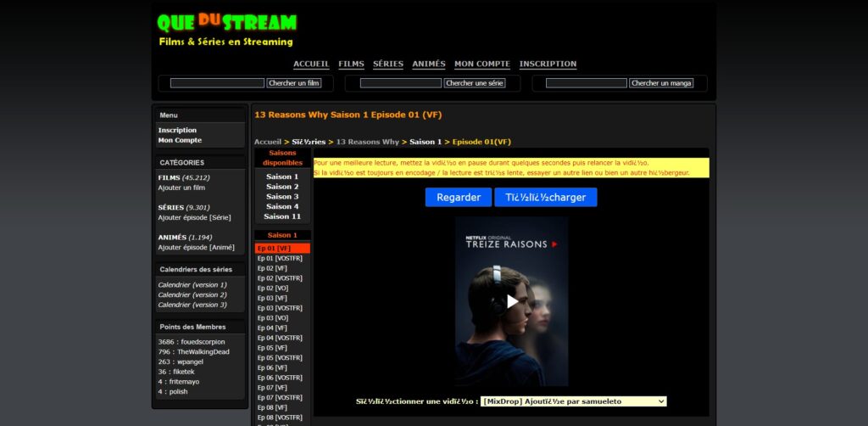868x426 pixels.
Task: Click the blue Télécharger button
Action: 546,197
